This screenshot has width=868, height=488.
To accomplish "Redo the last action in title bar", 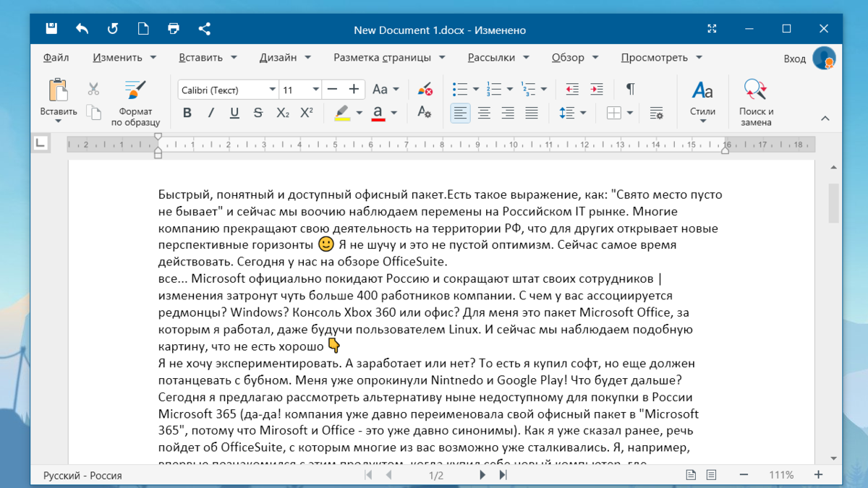I will point(113,29).
